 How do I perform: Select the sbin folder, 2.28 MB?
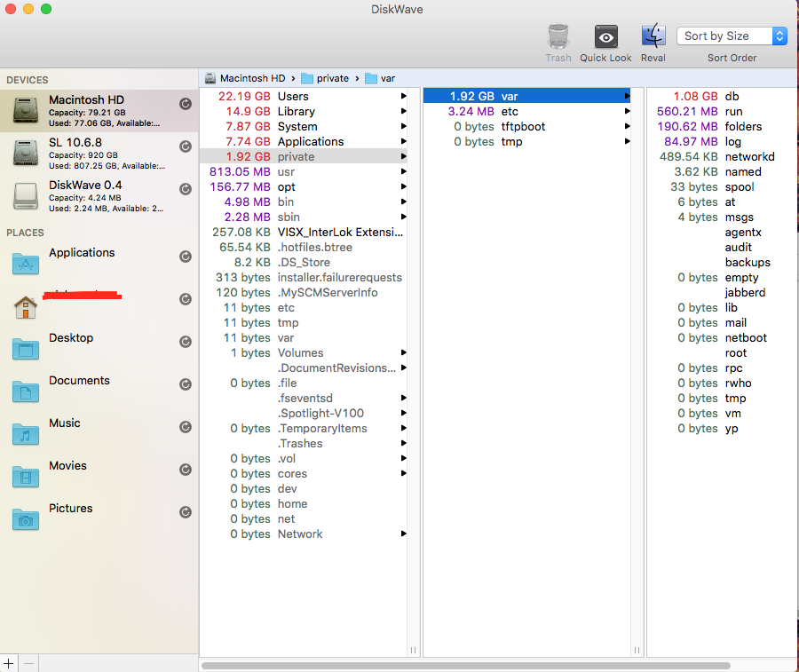pos(304,217)
